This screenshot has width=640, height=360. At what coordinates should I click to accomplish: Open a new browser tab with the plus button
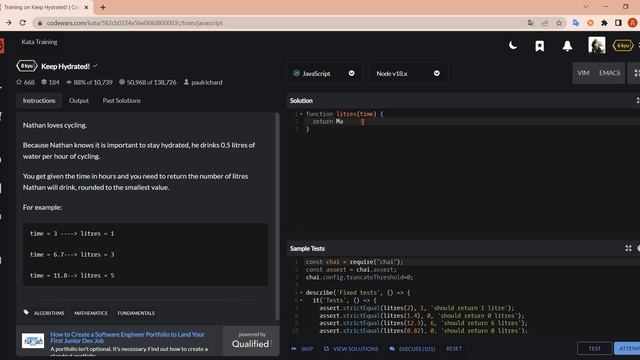point(103,7)
